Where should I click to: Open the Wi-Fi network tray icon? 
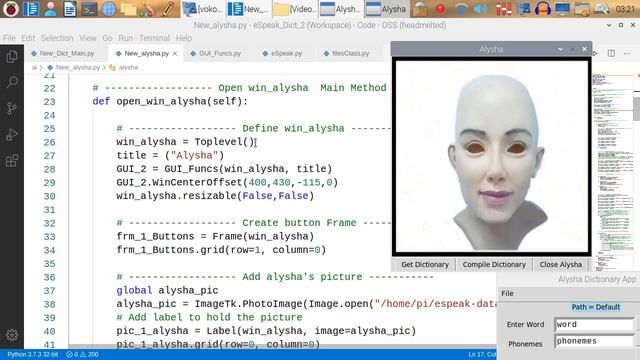[461, 9]
